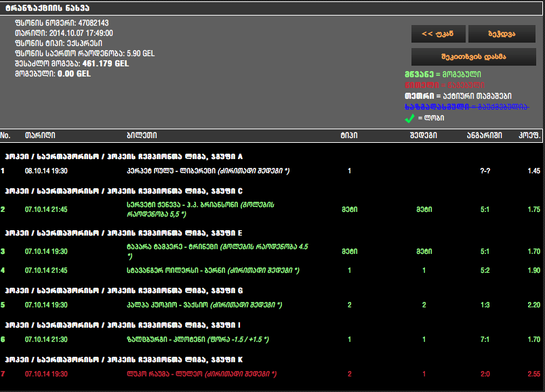This screenshot has width=545, height=392.
Task: Click the possible winnings 461.179 GEL
Action: click(106, 64)
